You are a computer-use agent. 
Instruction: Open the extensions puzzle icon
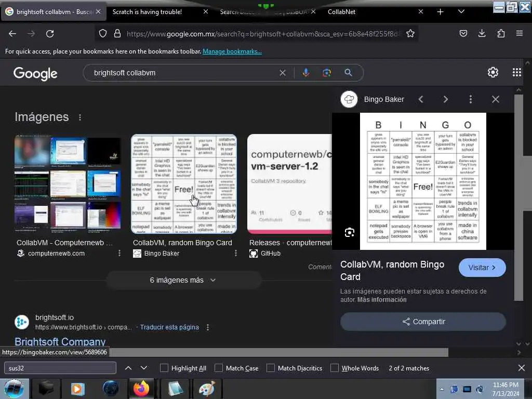pos(501,33)
